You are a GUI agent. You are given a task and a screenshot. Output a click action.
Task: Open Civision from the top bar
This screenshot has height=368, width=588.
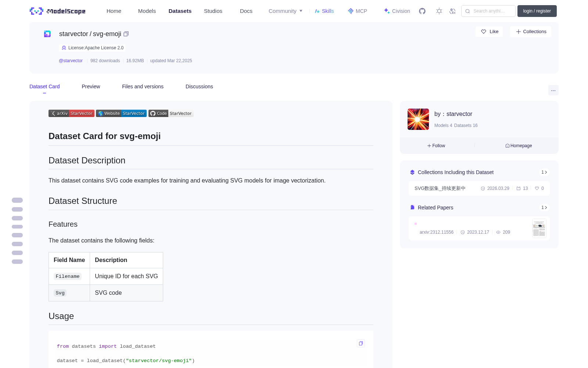[x=397, y=11]
